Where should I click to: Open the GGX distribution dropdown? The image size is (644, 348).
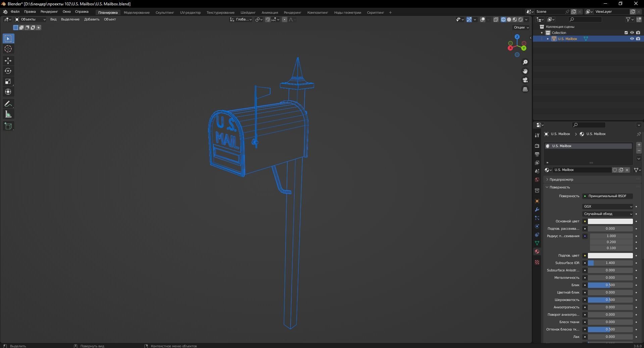pos(608,206)
